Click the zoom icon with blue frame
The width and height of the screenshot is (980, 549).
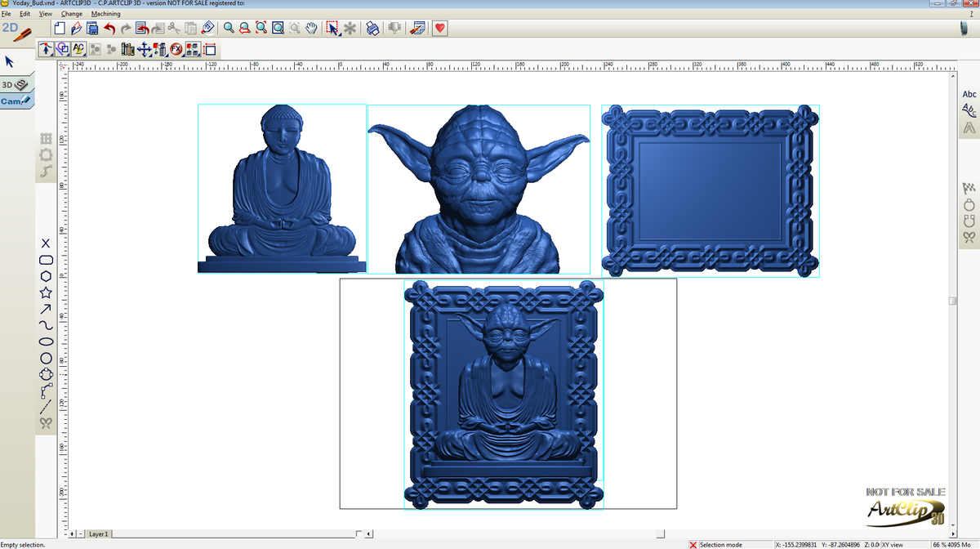(278, 28)
